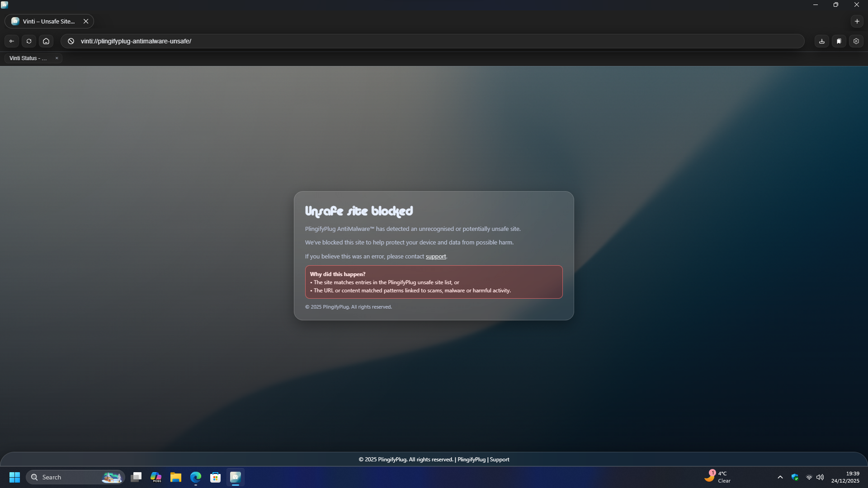Image resolution: width=868 pixels, height=488 pixels.
Task: Open a new tab with plus button
Action: pos(857,21)
